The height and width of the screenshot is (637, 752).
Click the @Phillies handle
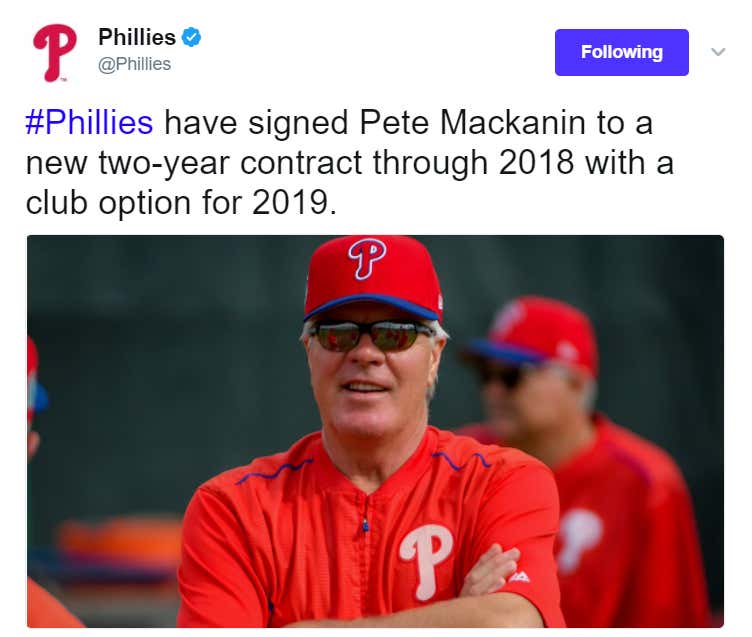134,64
